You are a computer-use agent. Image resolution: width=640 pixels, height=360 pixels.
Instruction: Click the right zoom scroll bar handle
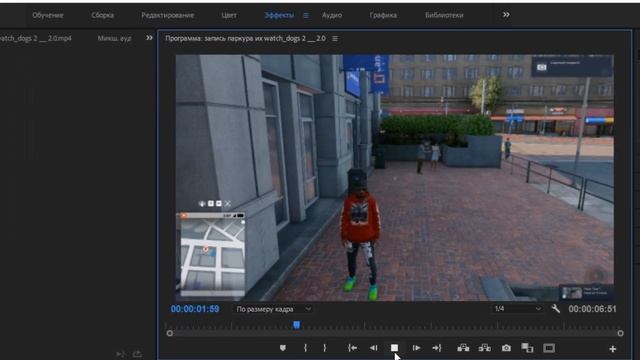click(620, 333)
